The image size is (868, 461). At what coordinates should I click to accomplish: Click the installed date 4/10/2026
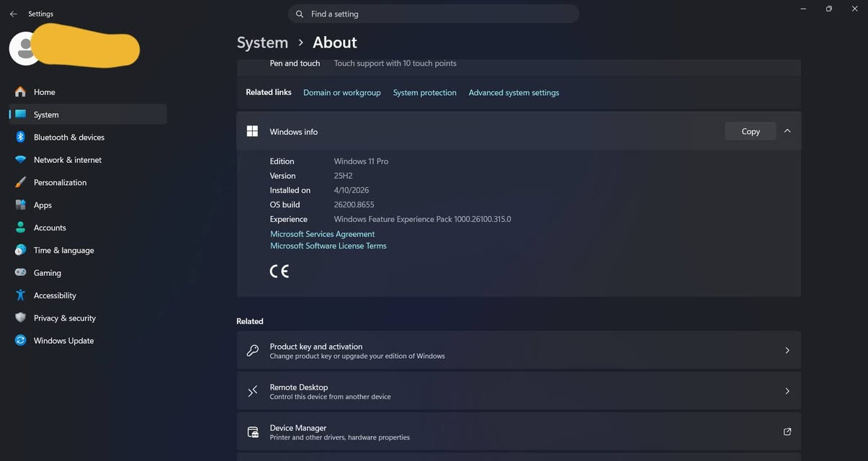(352, 190)
